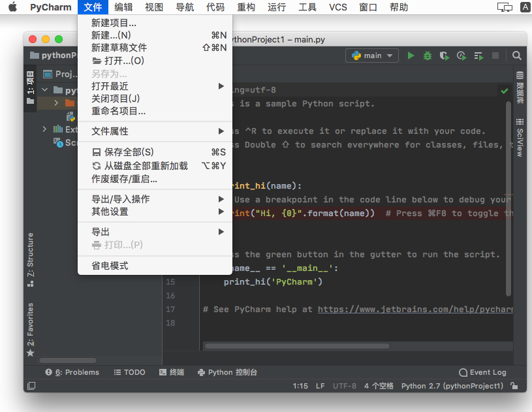The height and width of the screenshot is (412, 532).
Task: Open the Python 控制台 console panel
Action: 227,372
